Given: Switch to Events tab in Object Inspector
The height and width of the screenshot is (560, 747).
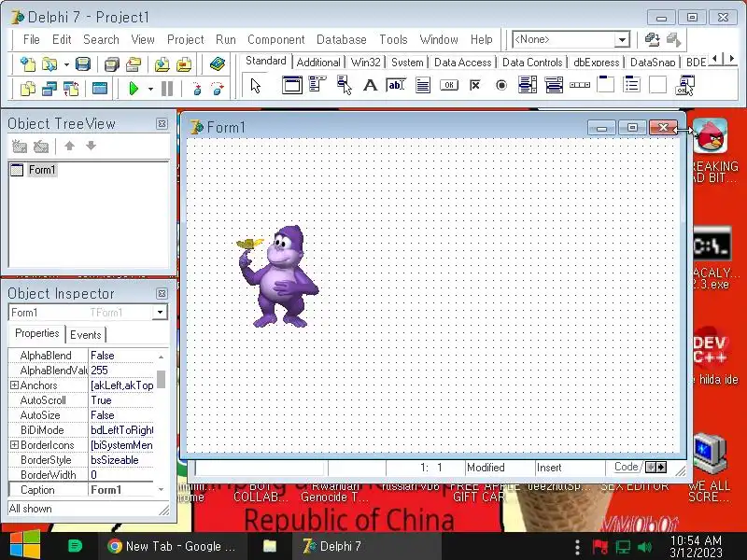Looking at the screenshot, I should pos(86,335).
